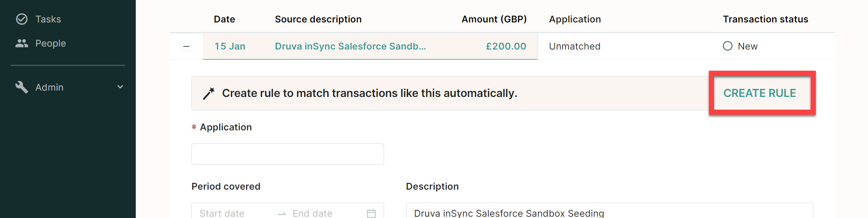Click the CREATE RULE button

click(760, 93)
